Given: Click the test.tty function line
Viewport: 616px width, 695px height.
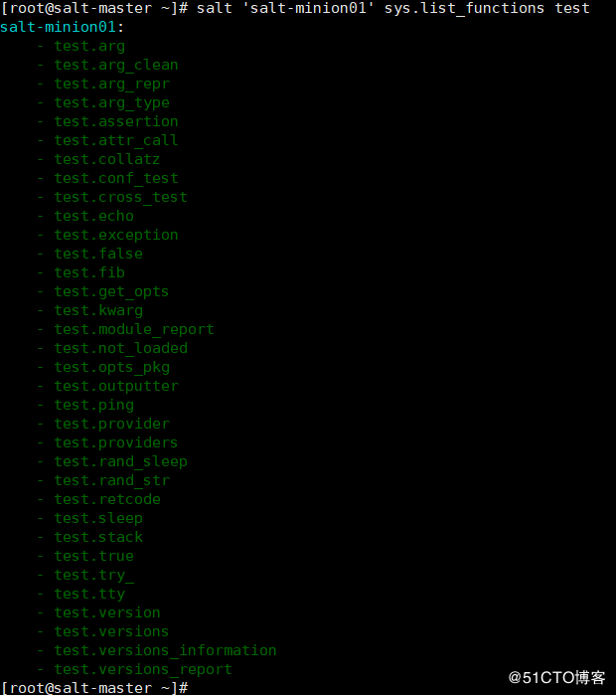Looking at the screenshot, I should click(x=89, y=594).
